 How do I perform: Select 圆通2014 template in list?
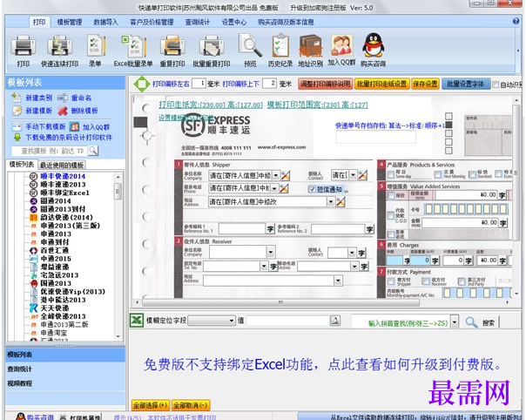click(56, 201)
